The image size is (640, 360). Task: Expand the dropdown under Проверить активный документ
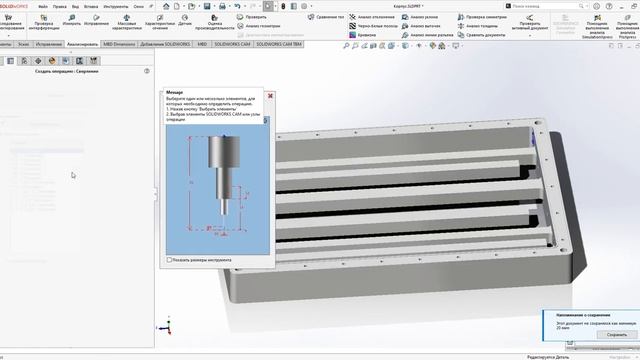coord(530,36)
